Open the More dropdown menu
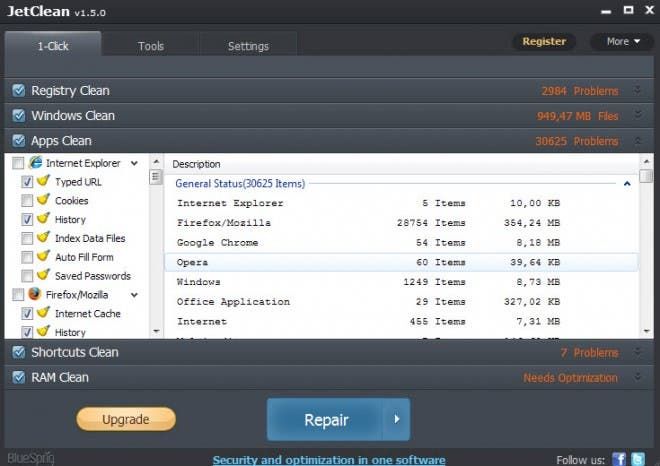 coord(623,41)
